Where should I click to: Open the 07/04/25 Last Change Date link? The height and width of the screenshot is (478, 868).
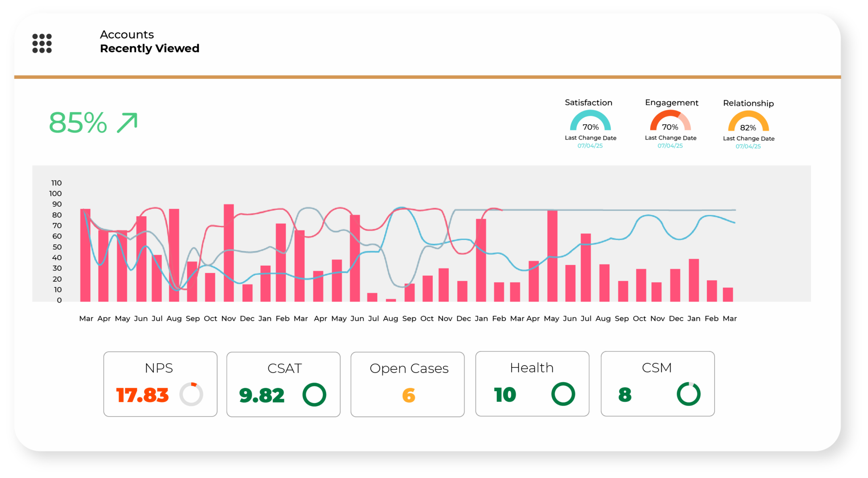(x=590, y=145)
